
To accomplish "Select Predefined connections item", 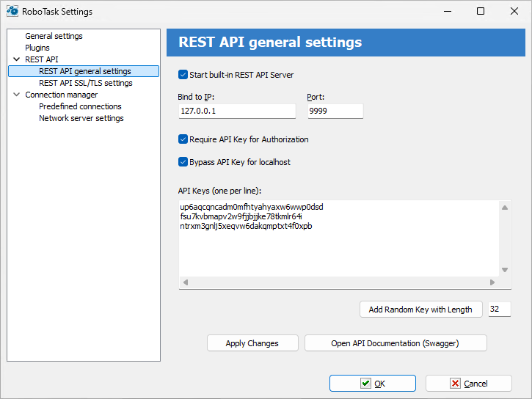I will pos(80,106).
